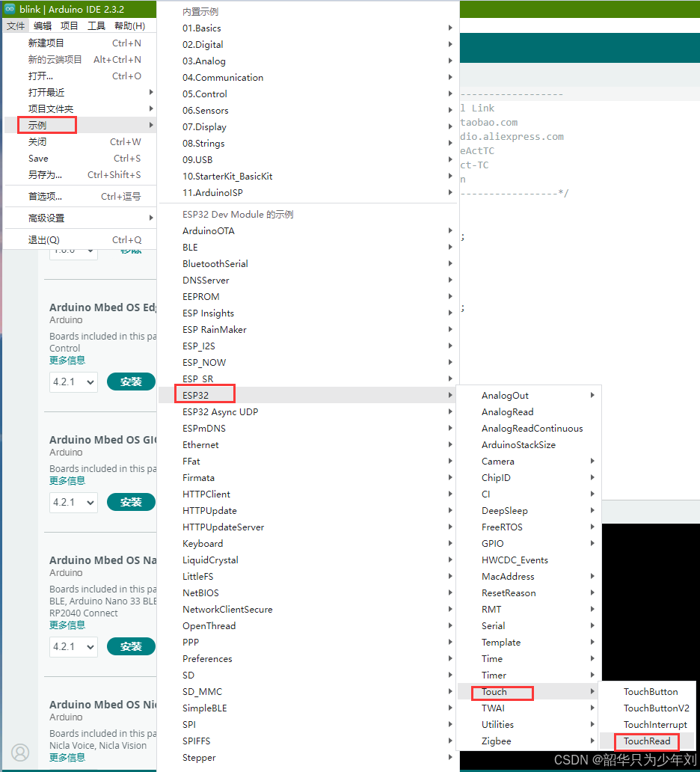Expand the 高级设置 submenu
The image size is (700, 772).
[80, 218]
